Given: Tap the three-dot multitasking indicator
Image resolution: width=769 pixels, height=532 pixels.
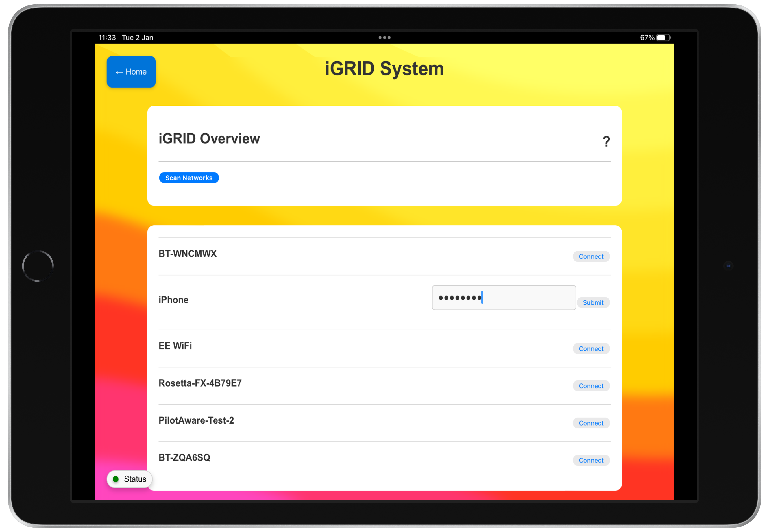Looking at the screenshot, I should click(x=384, y=38).
